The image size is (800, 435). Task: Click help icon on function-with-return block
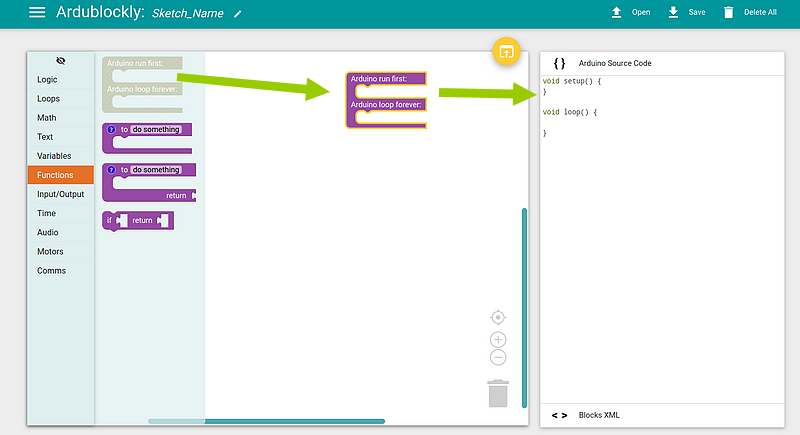point(111,170)
